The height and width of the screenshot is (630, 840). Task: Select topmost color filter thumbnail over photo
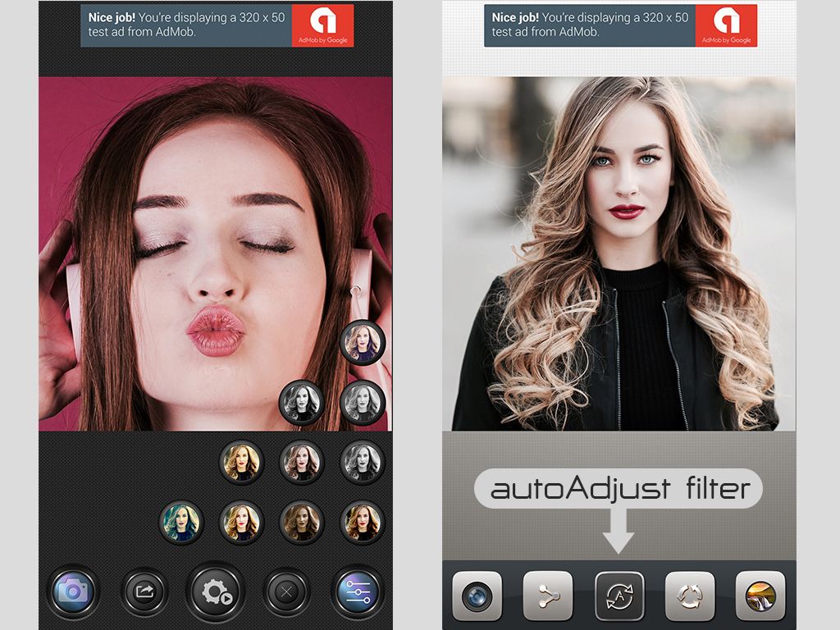pyautogui.click(x=363, y=342)
